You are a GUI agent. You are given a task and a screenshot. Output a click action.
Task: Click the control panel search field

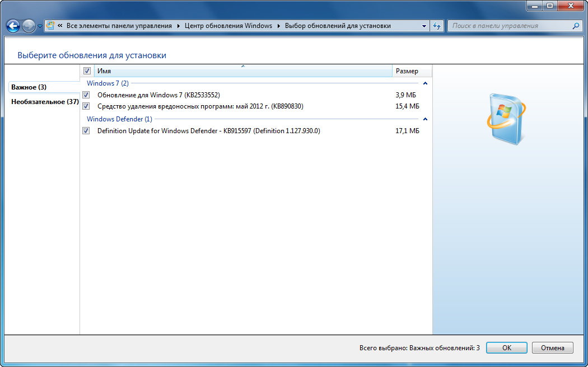coord(510,26)
